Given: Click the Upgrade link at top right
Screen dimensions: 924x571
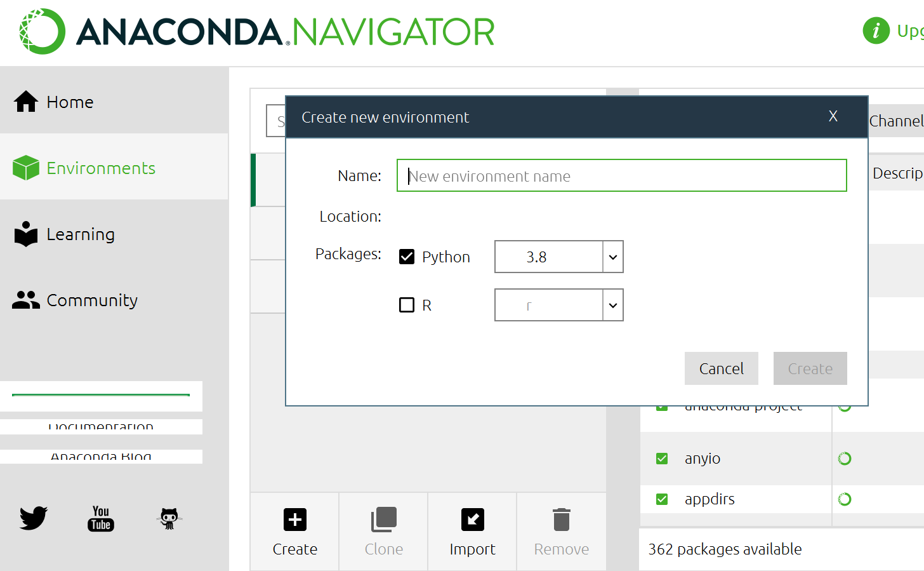Looking at the screenshot, I should (x=910, y=30).
